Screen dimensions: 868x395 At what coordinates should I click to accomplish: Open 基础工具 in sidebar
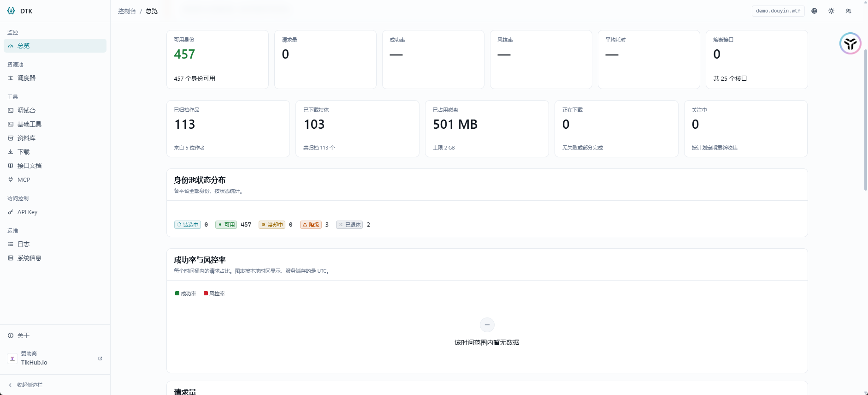pyautogui.click(x=55, y=124)
